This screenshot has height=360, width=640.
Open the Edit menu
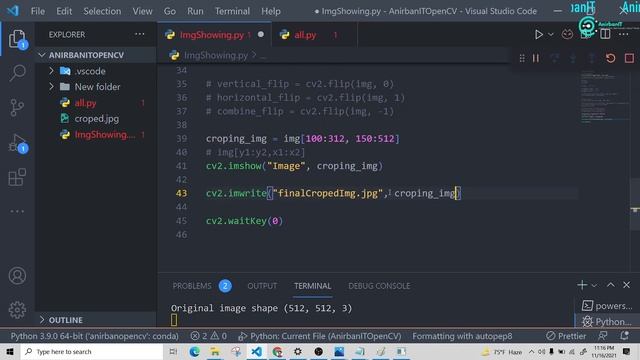tap(64, 11)
